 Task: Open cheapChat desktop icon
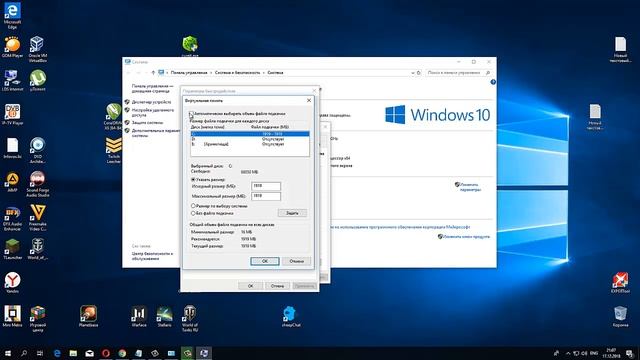291,316
